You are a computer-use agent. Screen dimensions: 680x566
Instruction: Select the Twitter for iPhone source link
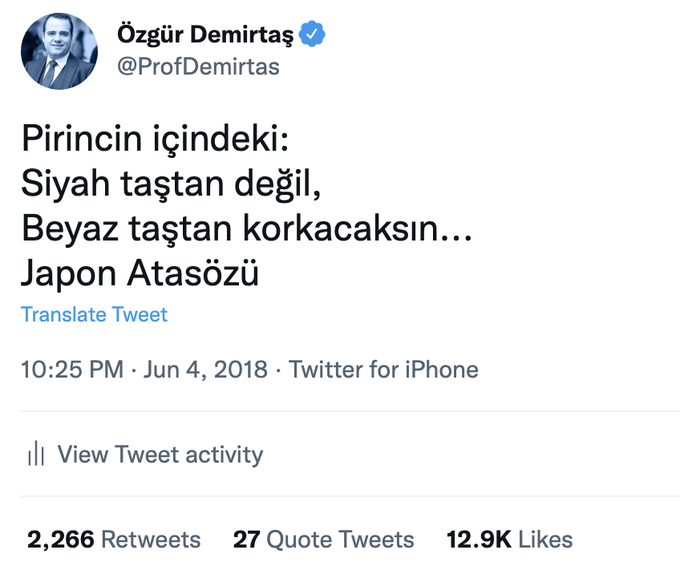point(383,369)
